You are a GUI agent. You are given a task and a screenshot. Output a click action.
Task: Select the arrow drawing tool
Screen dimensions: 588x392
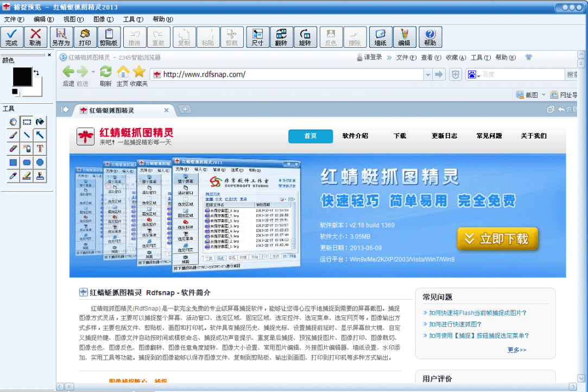point(40,135)
